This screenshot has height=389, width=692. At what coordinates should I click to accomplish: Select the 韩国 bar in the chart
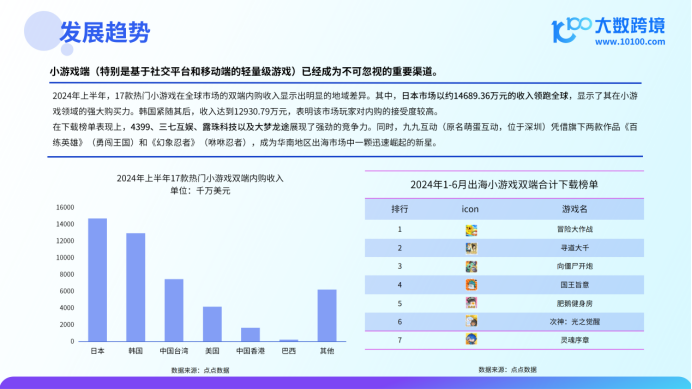tap(135, 287)
